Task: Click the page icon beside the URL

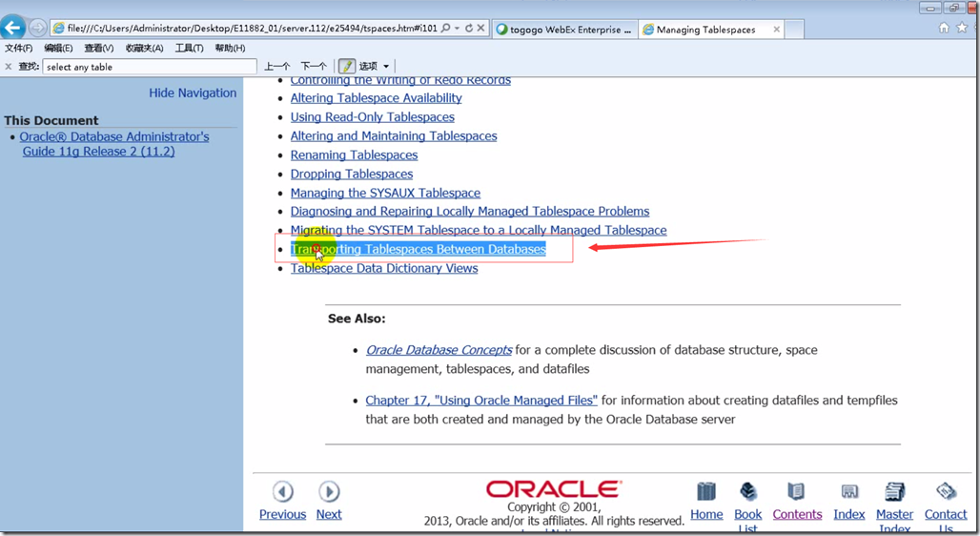Action: (59, 29)
